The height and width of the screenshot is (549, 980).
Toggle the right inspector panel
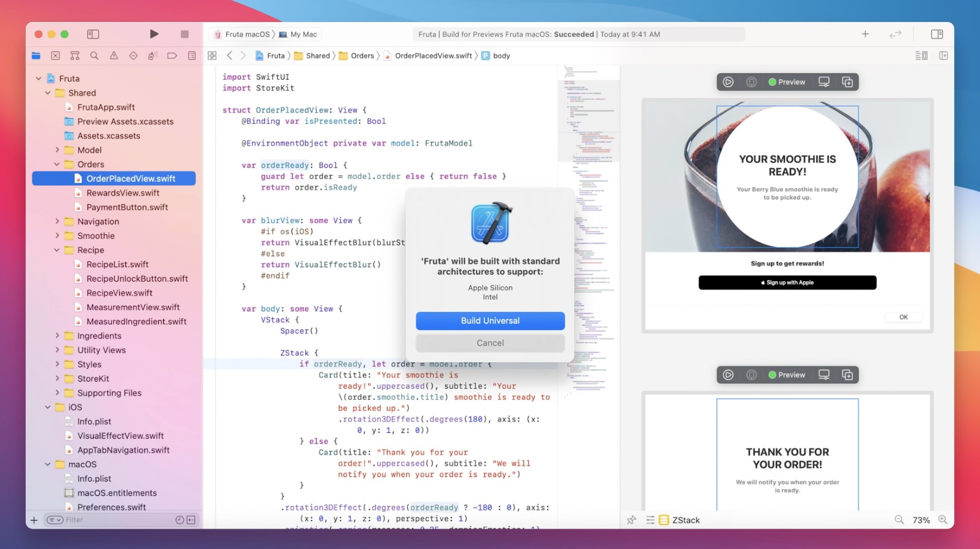(x=937, y=34)
